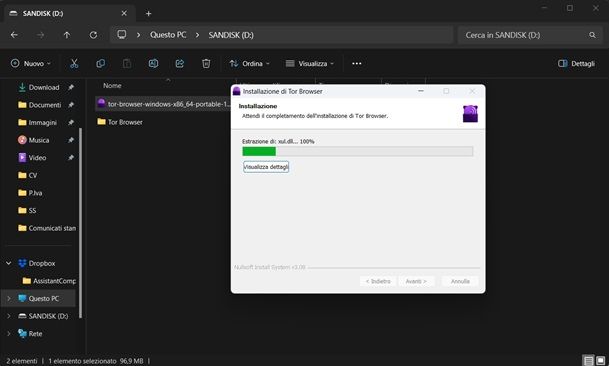This screenshot has width=610, height=366.
Task: Switch to details list view icon in status bar
Action: point(589,361)
